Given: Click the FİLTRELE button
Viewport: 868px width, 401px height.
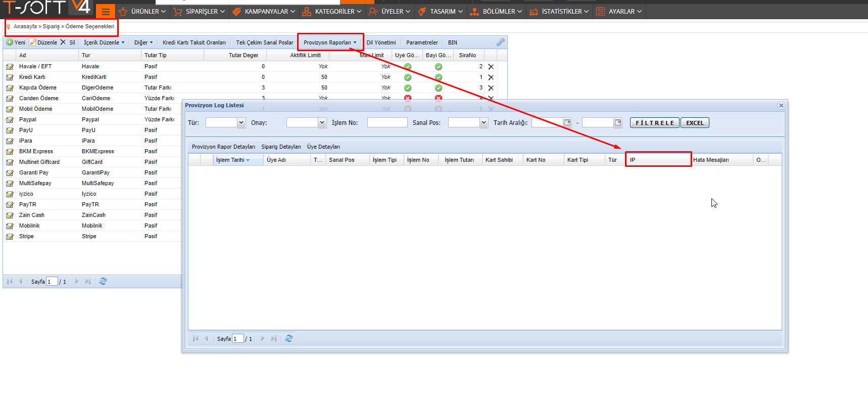Looking at the screenshot, I should pos(655,123).
